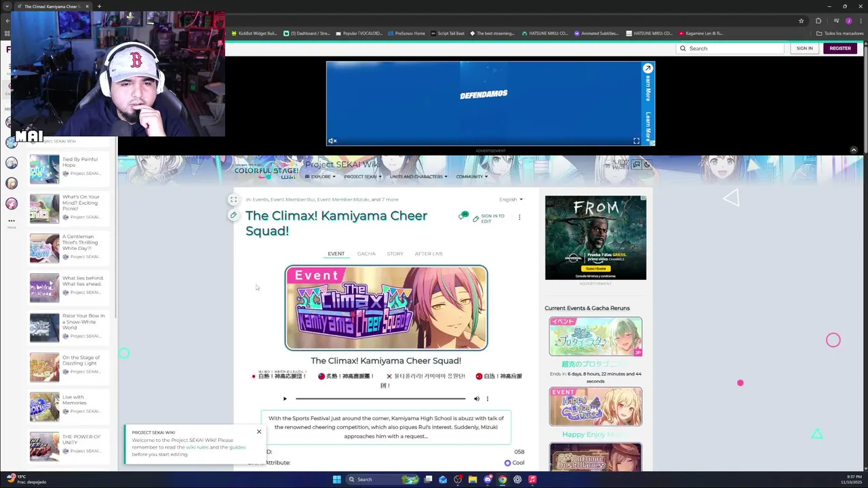868x488 pixels.
Task: Open the Kagamine Len bookmark
Action: (701, 33)
